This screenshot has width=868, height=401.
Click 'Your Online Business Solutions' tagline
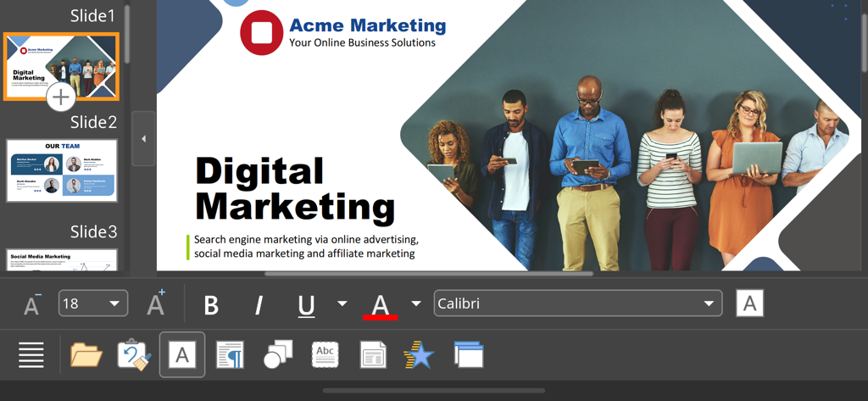[x=362, y=42]
